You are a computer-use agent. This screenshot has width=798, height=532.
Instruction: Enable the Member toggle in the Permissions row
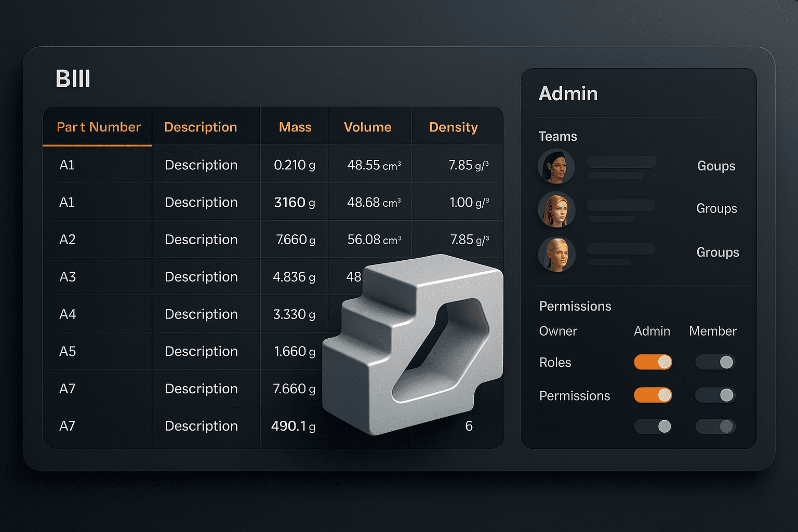[715, 395]
